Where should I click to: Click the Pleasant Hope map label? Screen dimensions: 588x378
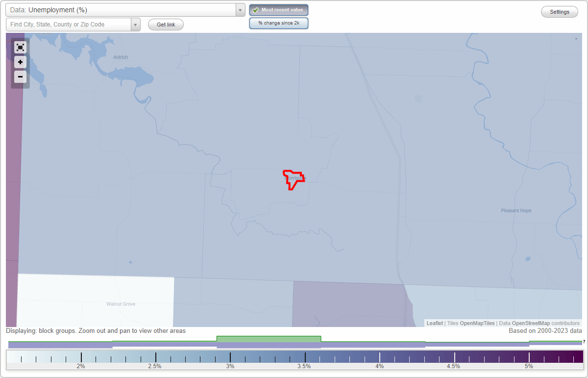pos(516,211)
